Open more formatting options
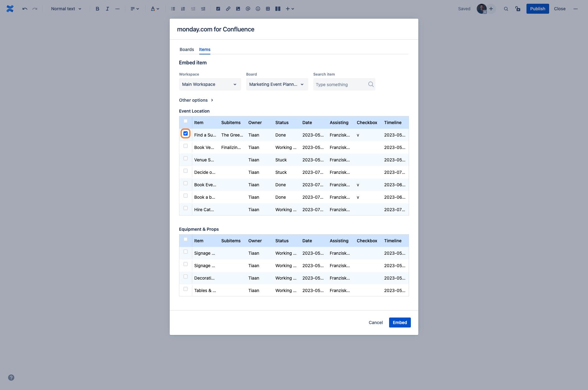Screen dimensions: 588x390 pos(117,9)
